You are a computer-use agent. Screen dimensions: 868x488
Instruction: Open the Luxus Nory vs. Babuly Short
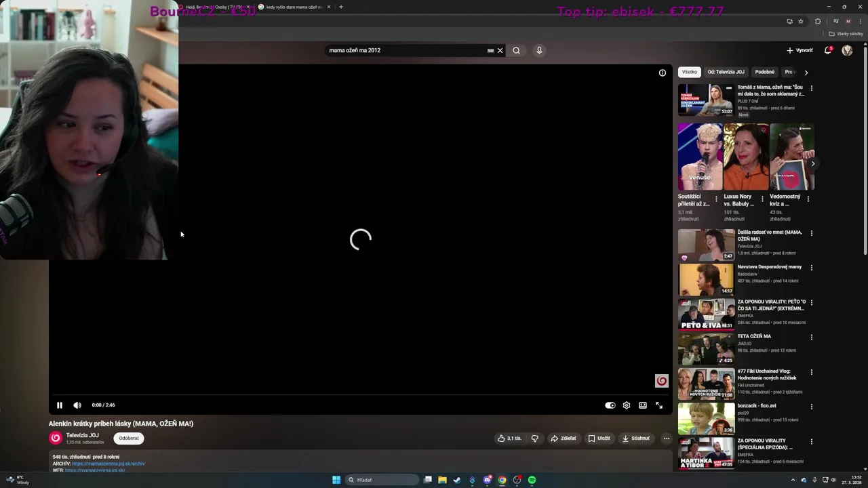coord(746,157)
